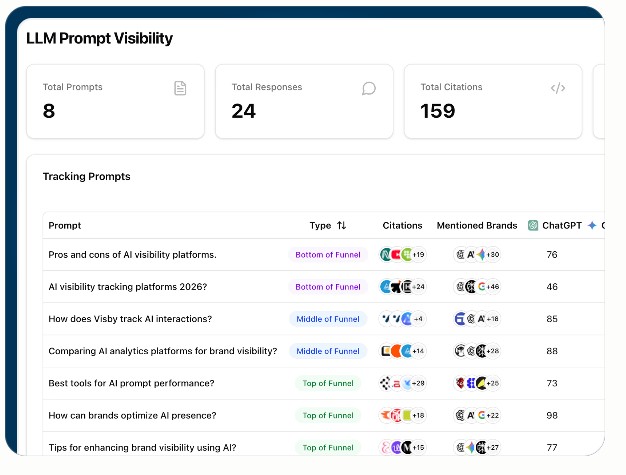
Task: Click the ChatGPT logo in the column header
Action: click(533, 226)
